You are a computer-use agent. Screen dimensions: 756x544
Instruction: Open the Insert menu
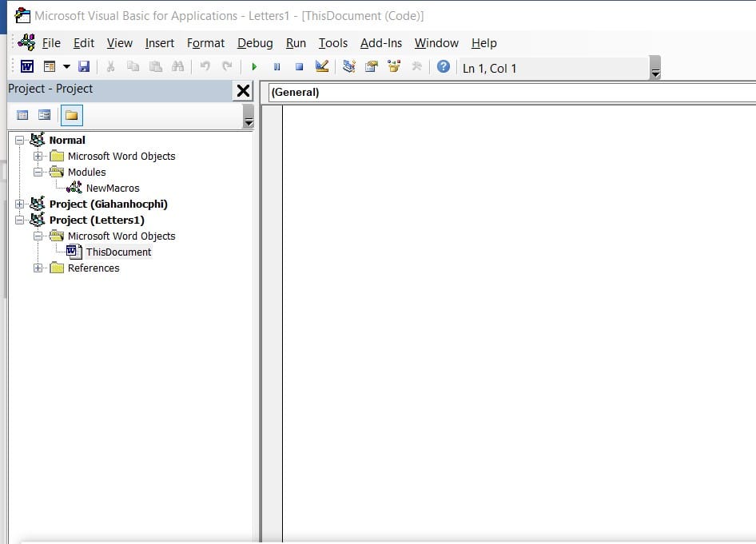point(160,43)
